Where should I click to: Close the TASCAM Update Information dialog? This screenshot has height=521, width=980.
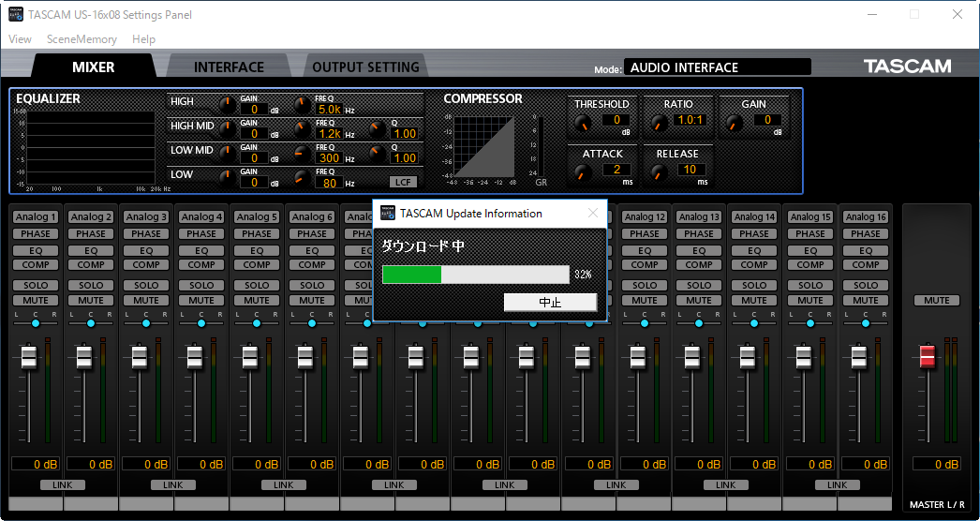pyautogui.click(x=593, y=213)
